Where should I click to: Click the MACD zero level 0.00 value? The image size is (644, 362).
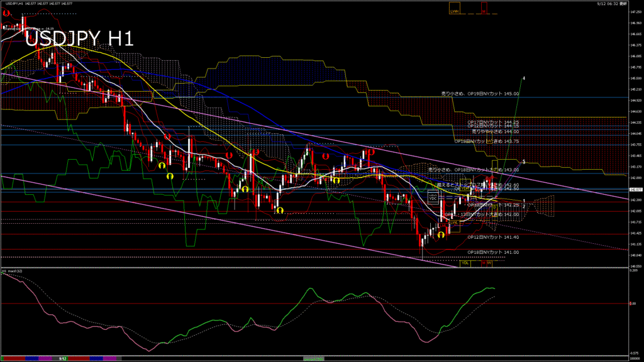pyautogui.click(x=633, y=304)
